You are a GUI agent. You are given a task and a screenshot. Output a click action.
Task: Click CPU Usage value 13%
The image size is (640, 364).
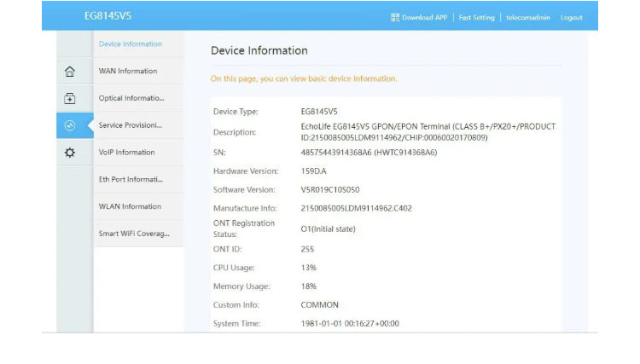coord(309,268)
